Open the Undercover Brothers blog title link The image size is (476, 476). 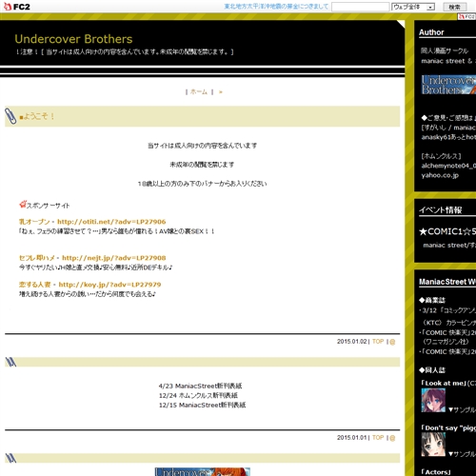click(73, 39)
